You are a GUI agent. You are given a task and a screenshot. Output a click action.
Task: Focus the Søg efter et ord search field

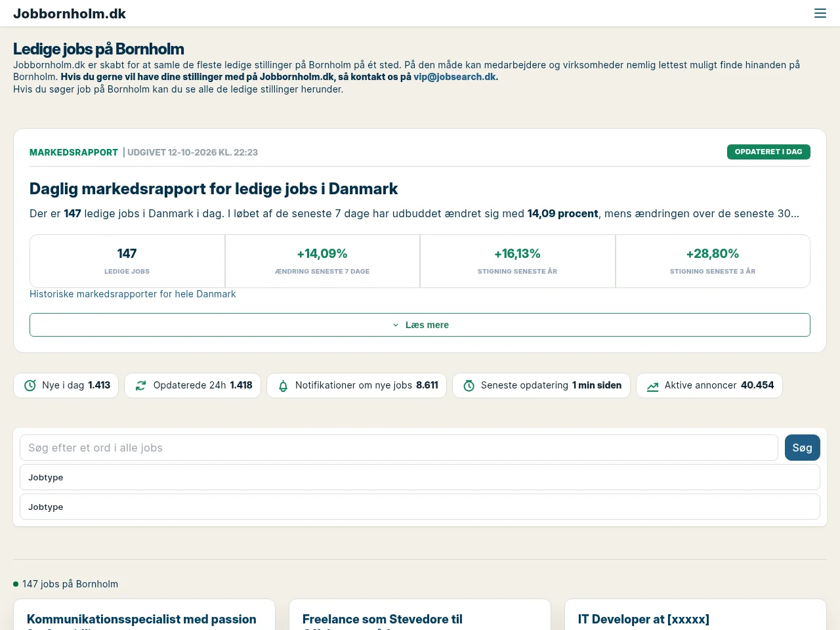pos(399,448)
